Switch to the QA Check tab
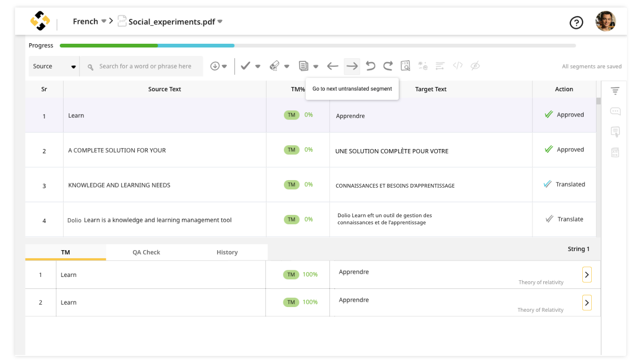 click(146, 252)
